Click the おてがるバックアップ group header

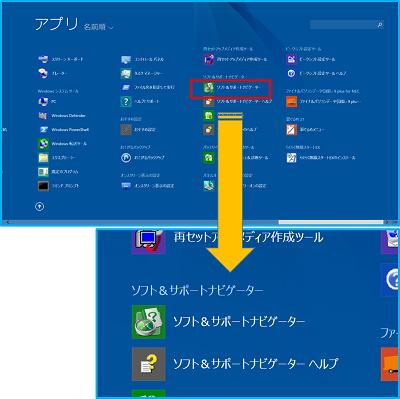tap(135, 147)
